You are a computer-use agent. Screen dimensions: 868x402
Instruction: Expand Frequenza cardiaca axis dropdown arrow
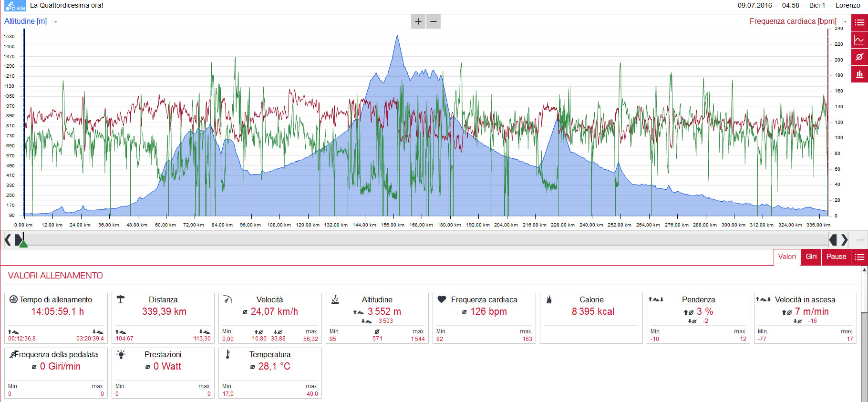point(846,22)
